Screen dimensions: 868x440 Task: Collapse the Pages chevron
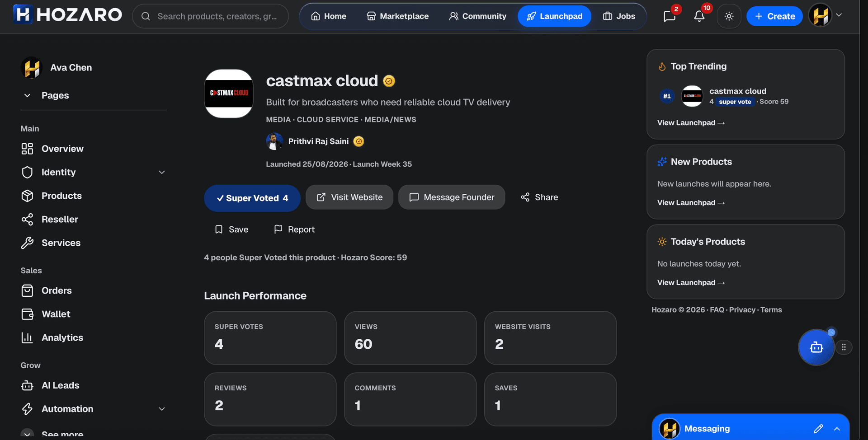tap(27, 95)
